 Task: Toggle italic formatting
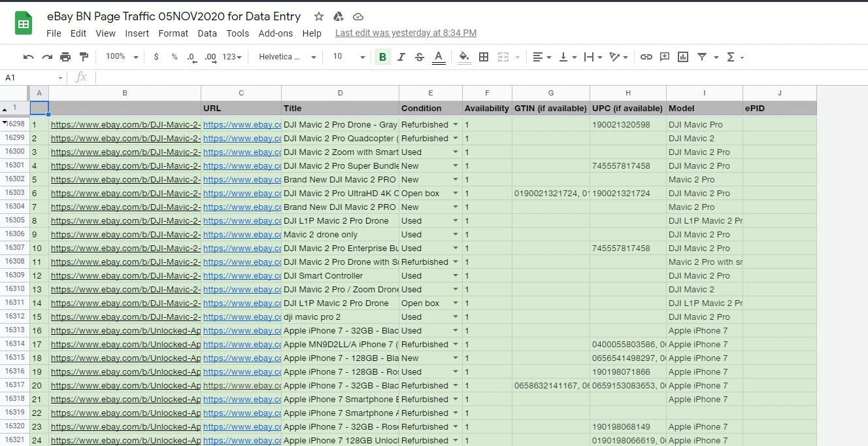tap(401, 57)
